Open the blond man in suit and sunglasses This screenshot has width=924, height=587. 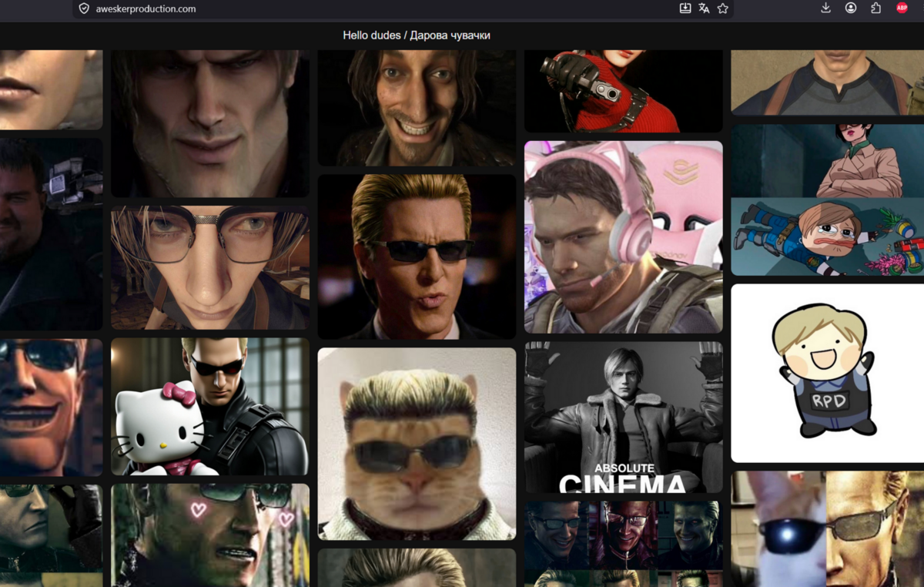pos(417,257)
